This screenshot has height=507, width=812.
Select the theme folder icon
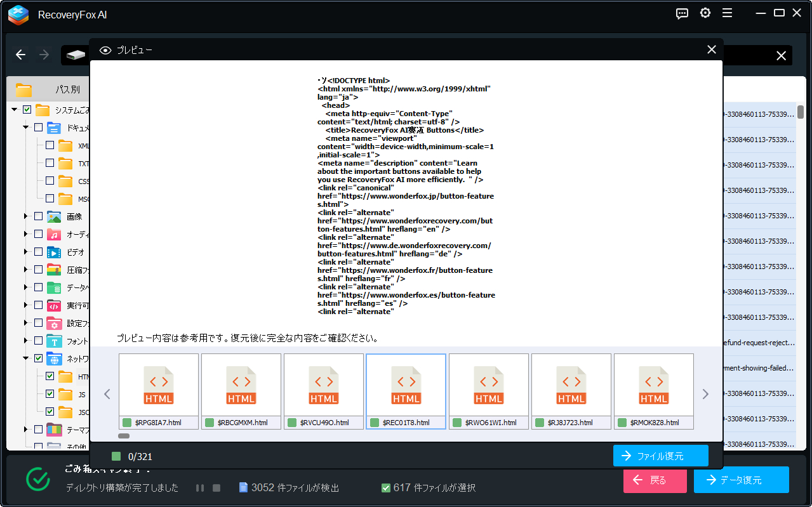point(54,430)
